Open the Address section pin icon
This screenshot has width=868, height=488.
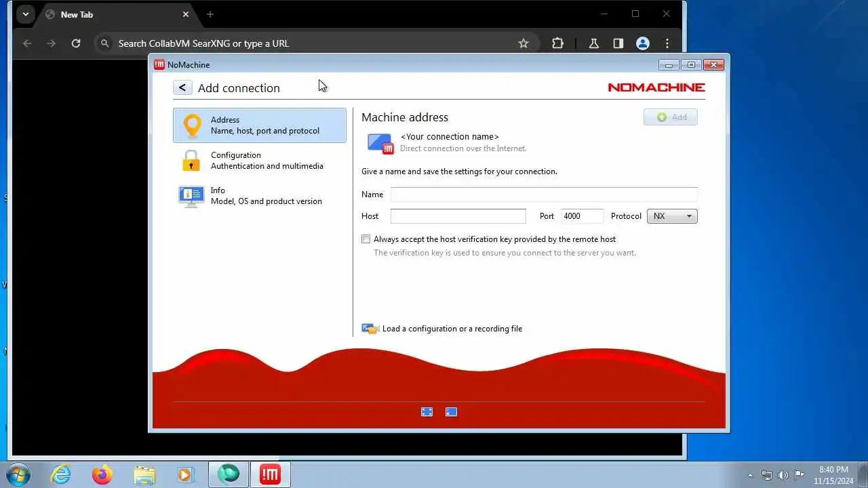point(193,125)
